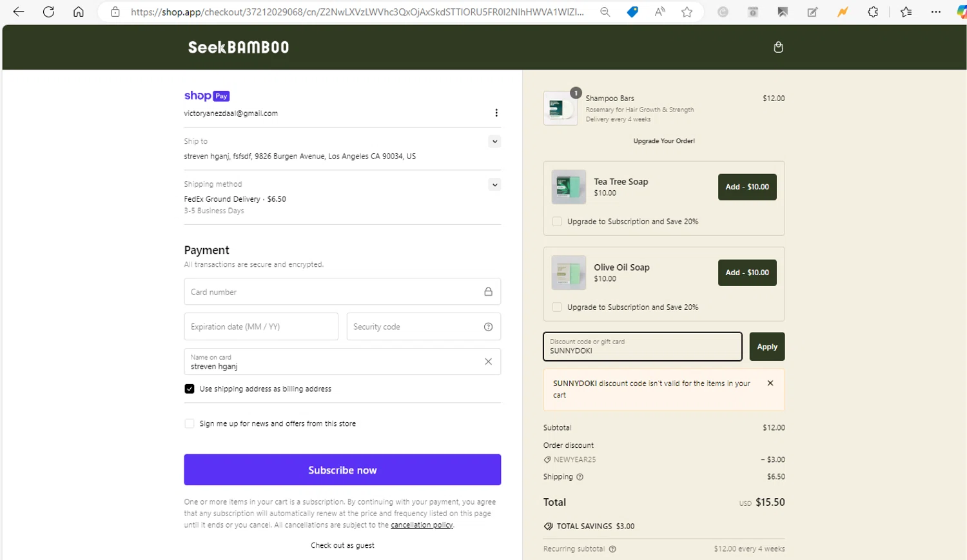View site information lock icon
967x560 pixels.
pyautogui.click(x=115, y=12)
